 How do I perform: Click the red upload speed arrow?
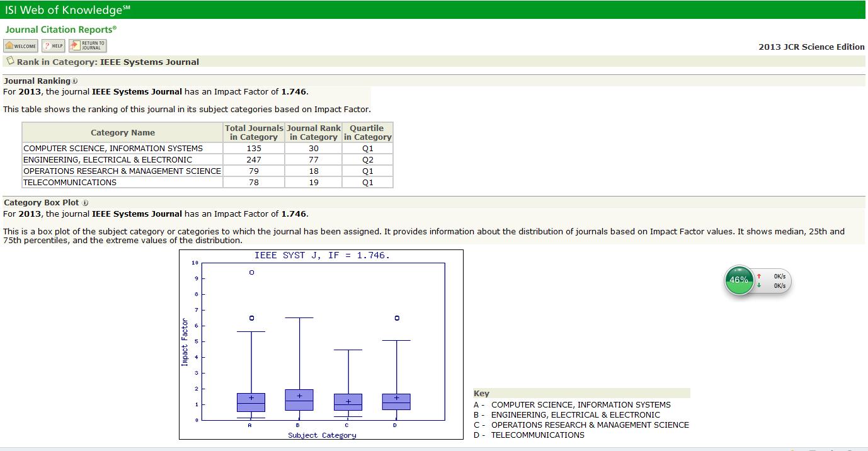[x=759, y=276]
